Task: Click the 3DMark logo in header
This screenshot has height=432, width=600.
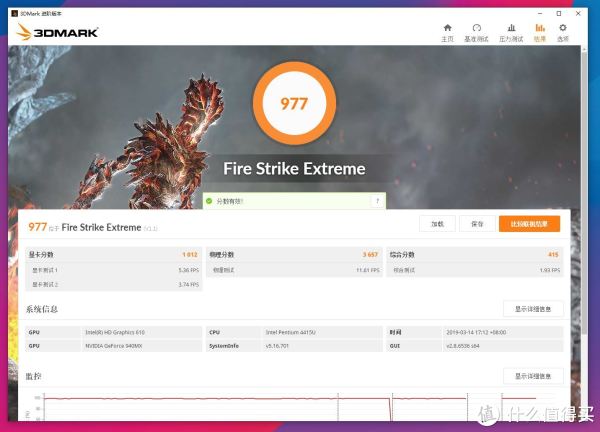Action: click(x=57, y=32)
